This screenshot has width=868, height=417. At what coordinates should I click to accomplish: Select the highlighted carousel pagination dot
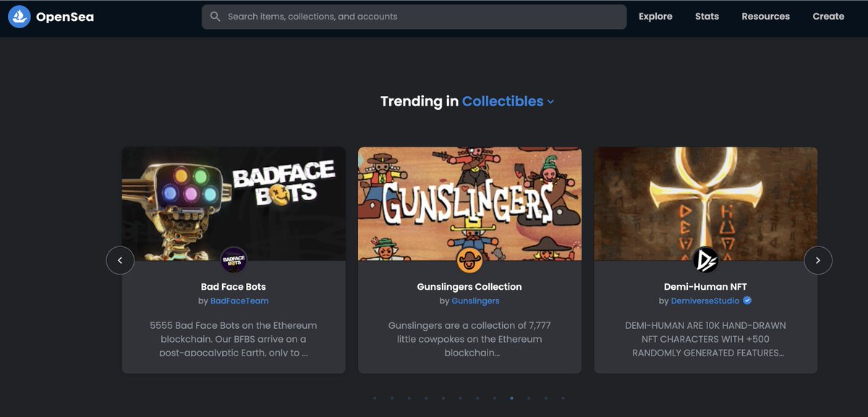511,397
